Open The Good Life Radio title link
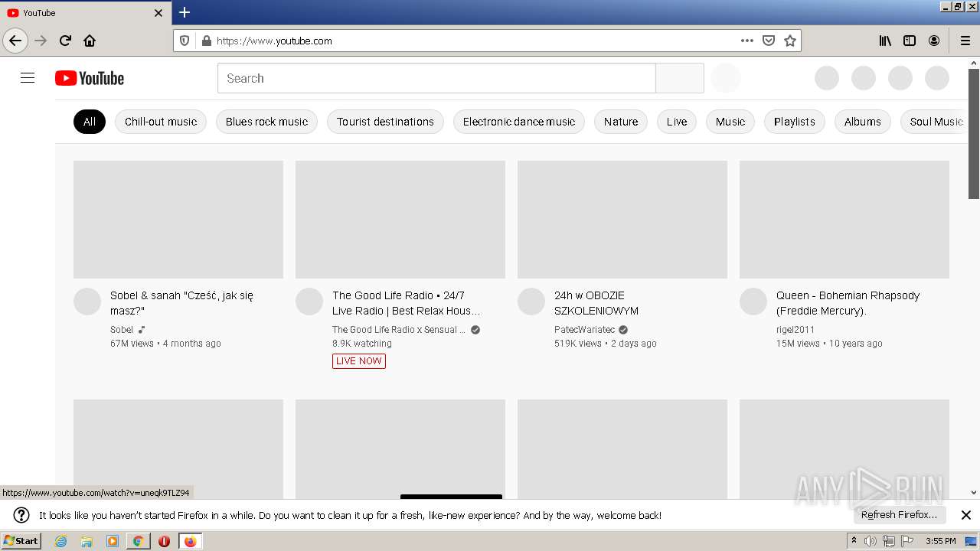The image size is (980, 551). [407, 303]
